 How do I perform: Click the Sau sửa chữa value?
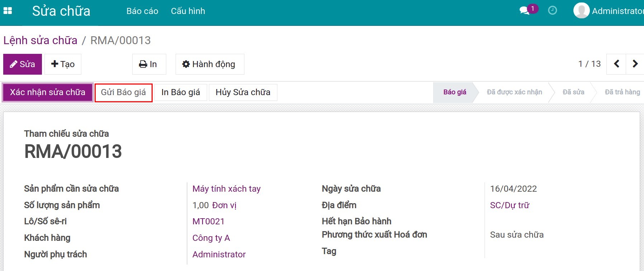click(x=517, y=235)
